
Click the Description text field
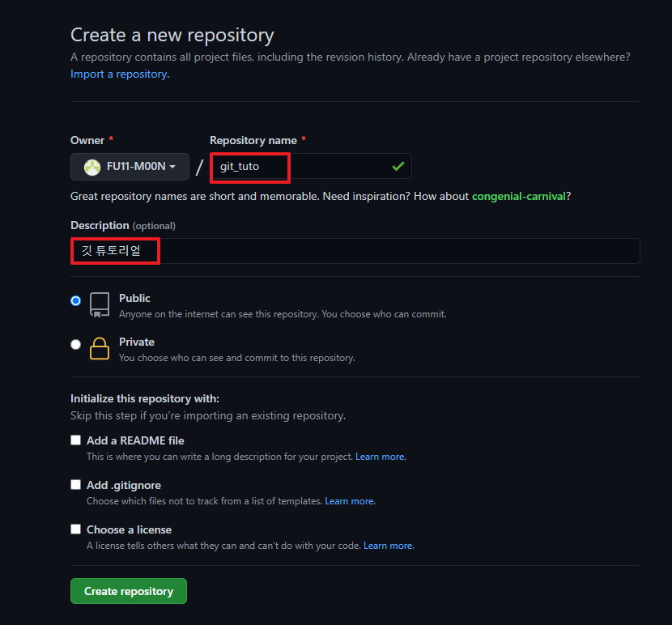click(355, 251)
